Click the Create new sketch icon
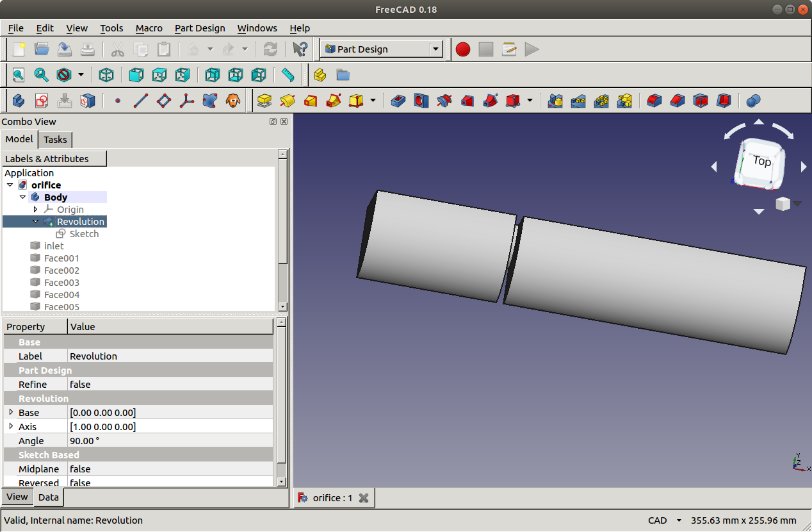This screenshot has height=532, width=812. (x=42, y=101)
